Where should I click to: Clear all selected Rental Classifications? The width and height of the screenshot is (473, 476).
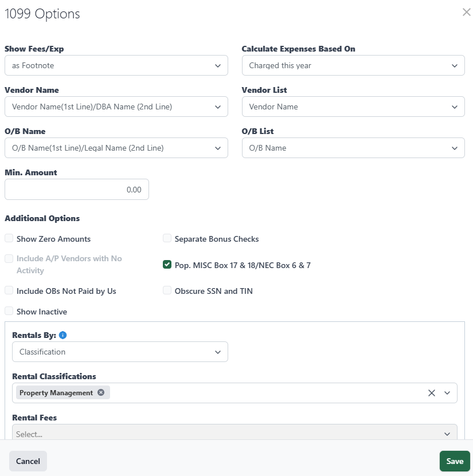pos(432,393)
